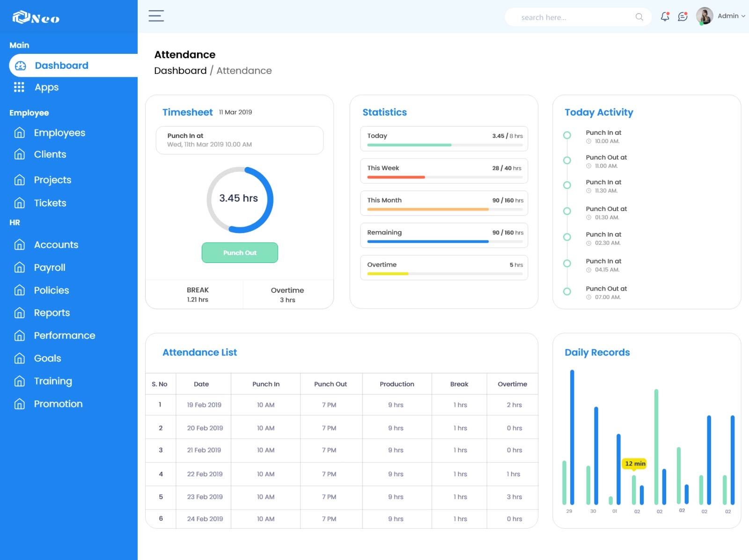Select the Tickets icon in sidebar
The width and height of the screenshot is (749, 560).
(x=19, y=203)
